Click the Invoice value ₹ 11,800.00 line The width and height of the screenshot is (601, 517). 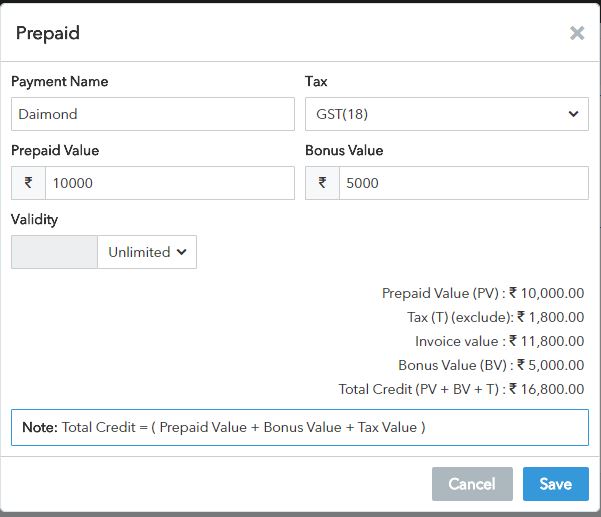(x=499, y=341)
